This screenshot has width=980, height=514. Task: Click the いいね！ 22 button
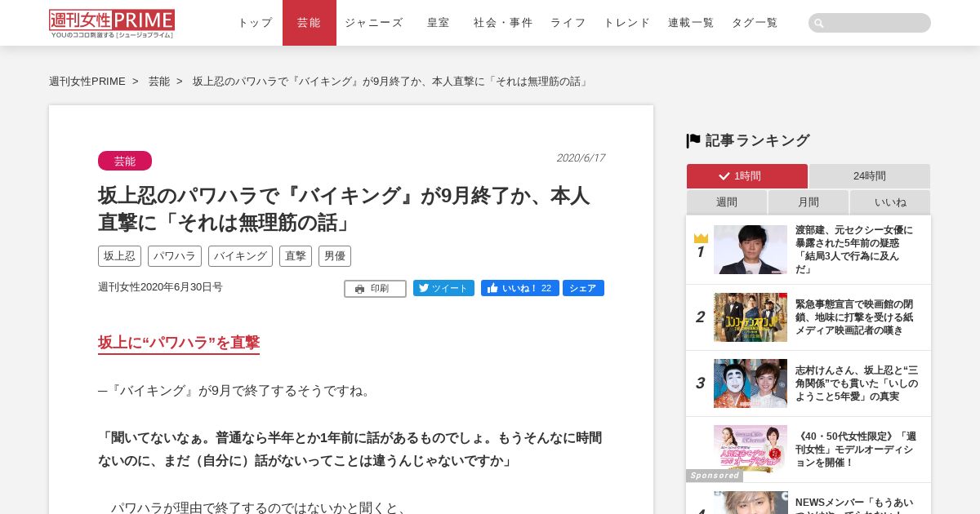pos(520,288)
